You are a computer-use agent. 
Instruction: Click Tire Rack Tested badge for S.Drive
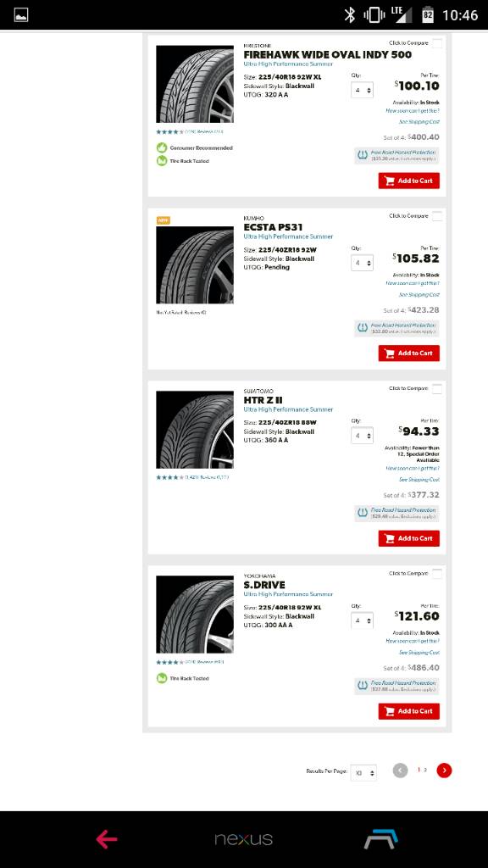point(162,678)
